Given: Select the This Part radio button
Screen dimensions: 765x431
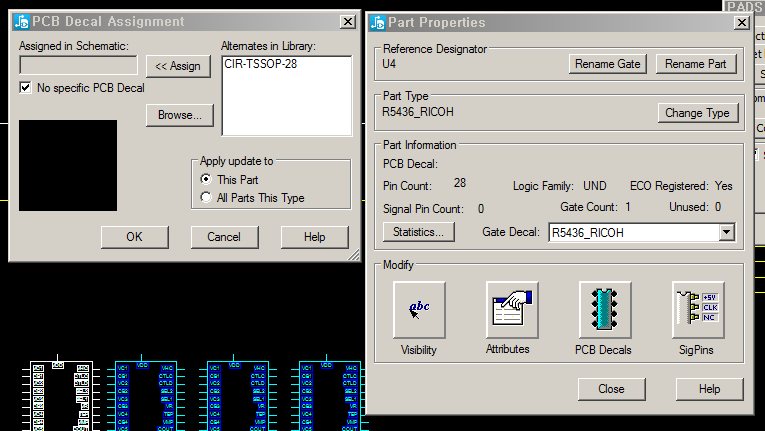Looking at the screenshot, I should click(x=207, y=180).
